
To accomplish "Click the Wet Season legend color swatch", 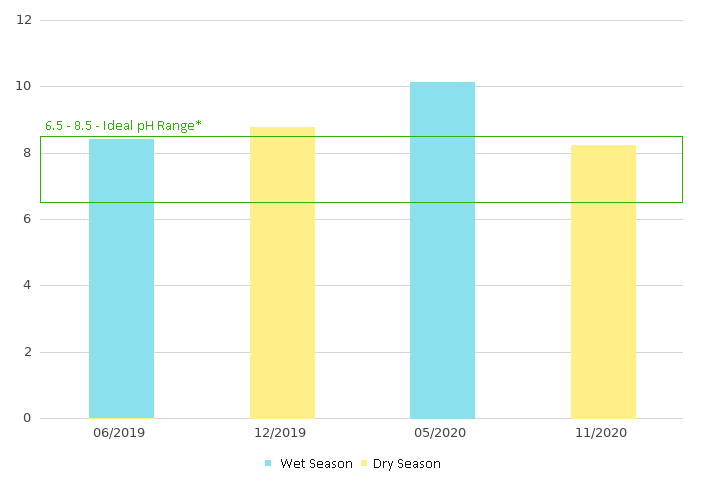I will [x=268, y=463].
